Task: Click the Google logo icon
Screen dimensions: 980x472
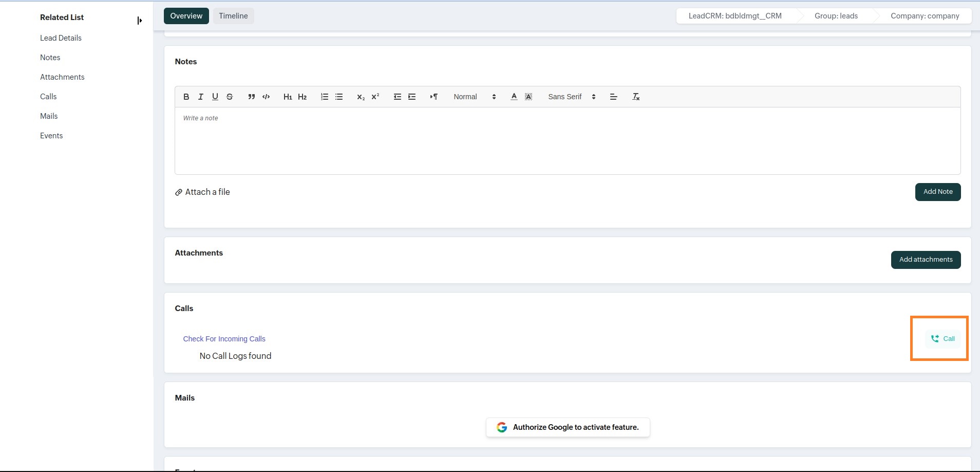Action: [502, 427]
